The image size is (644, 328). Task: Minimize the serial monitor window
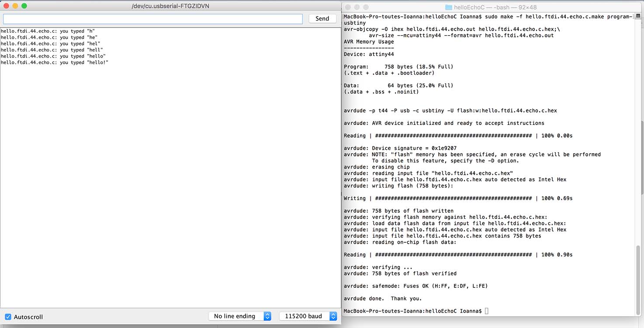pos(15,6)
